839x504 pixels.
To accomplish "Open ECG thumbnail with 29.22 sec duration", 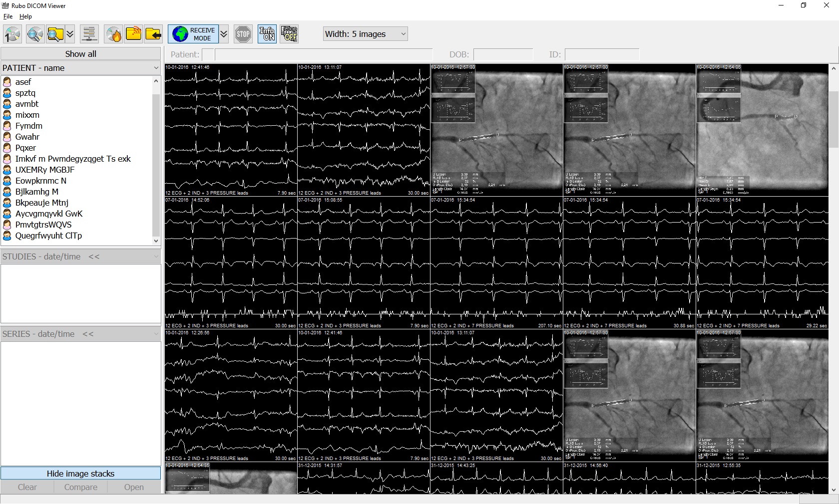I will [763, 262].
